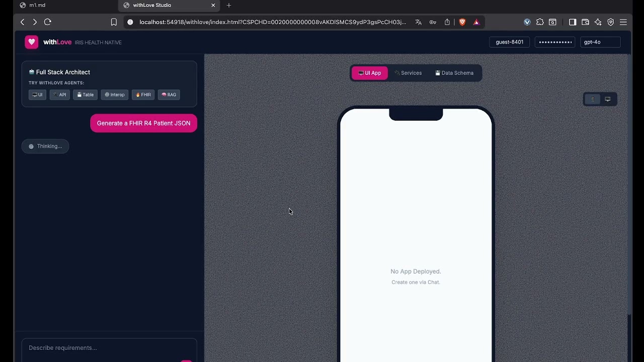Switch to the Data Schema tab
This screenshot has width=644, height=362.
point(454,73)
